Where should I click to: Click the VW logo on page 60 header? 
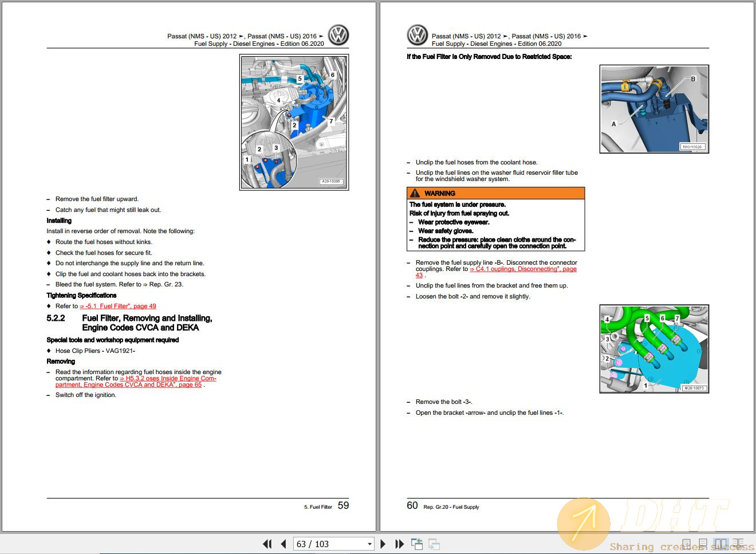click(x=417, y=35)
